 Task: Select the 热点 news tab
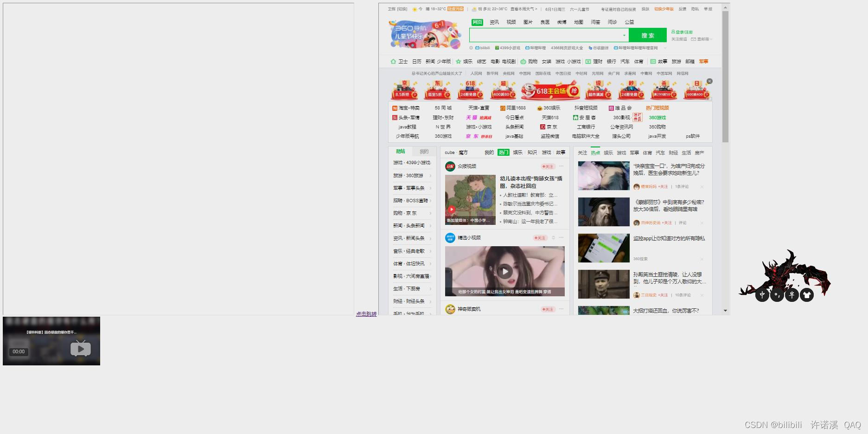[595, 153]
